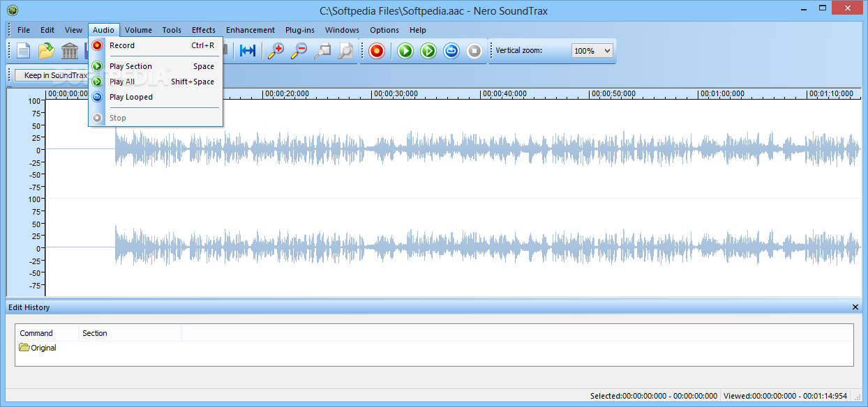868x407 pixels.
Task: Open the Volume menu
Action: pos(139,30)
